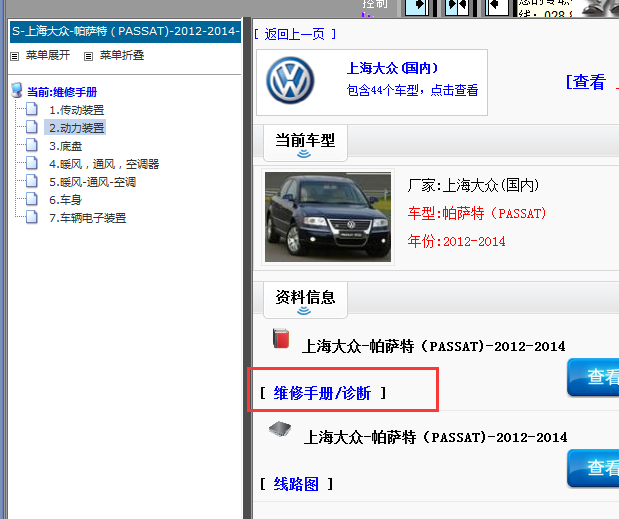Click the right-arrow pane layout icon
This screenshot has width=619, height=519.
[417, 7]
